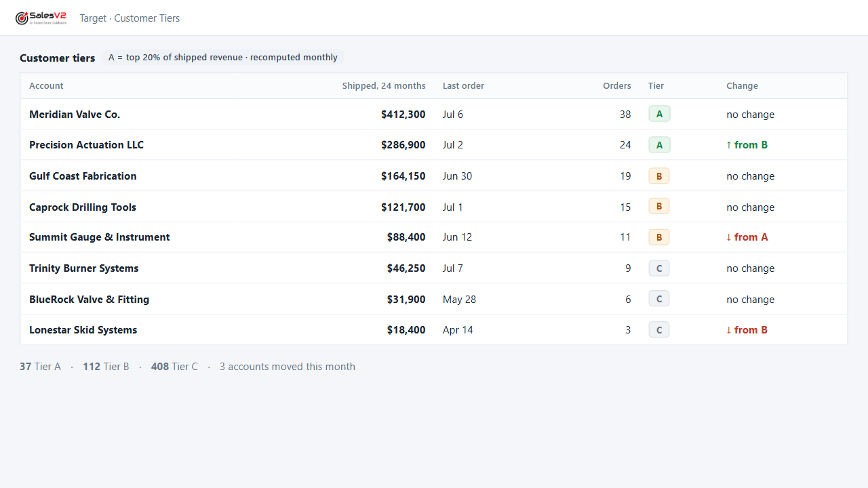Click Gulf Coast Fabrication's tier B badge
This screenshot has height=488, width=868.
(x=659, y=176)
